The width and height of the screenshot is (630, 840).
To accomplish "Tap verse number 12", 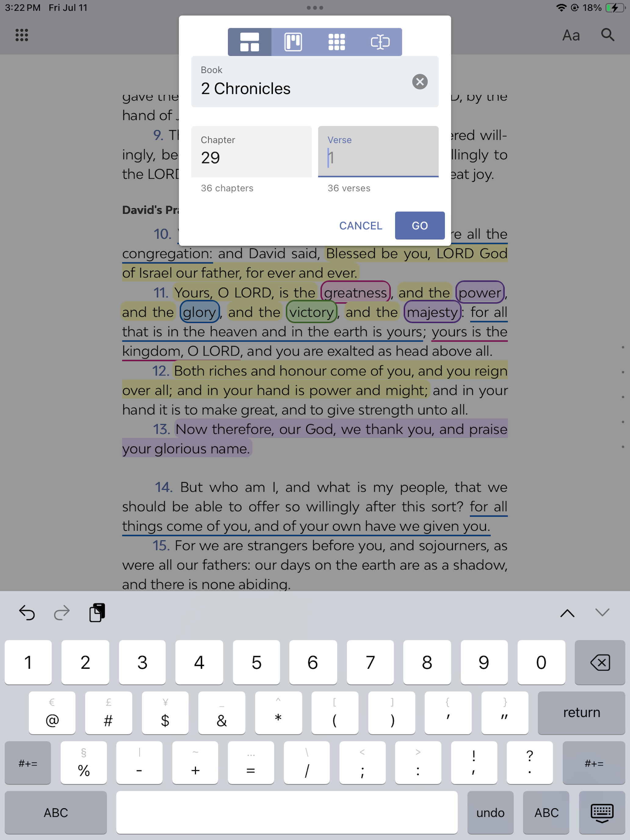I will tap(160, 371).
